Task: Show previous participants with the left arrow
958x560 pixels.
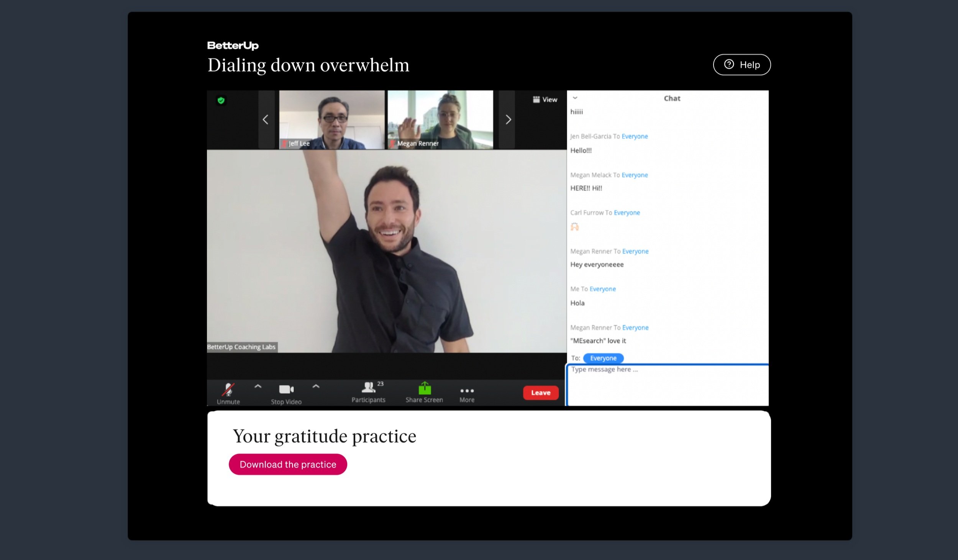Action: (x=266, y=120)
